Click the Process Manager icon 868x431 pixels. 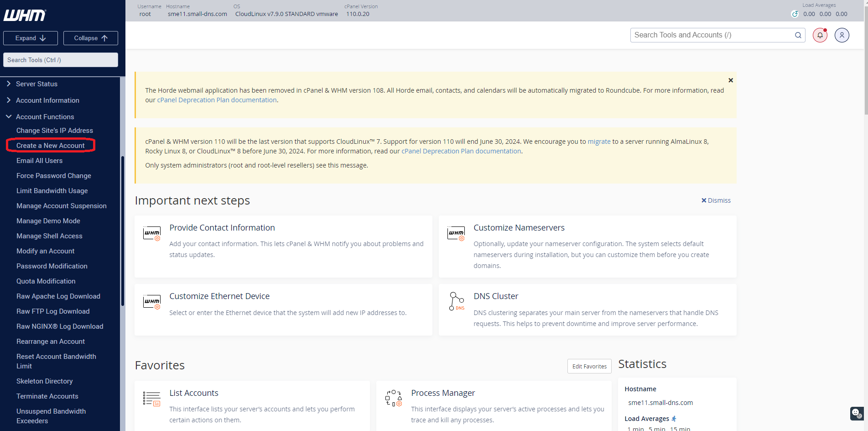click(x=393, y=398)
